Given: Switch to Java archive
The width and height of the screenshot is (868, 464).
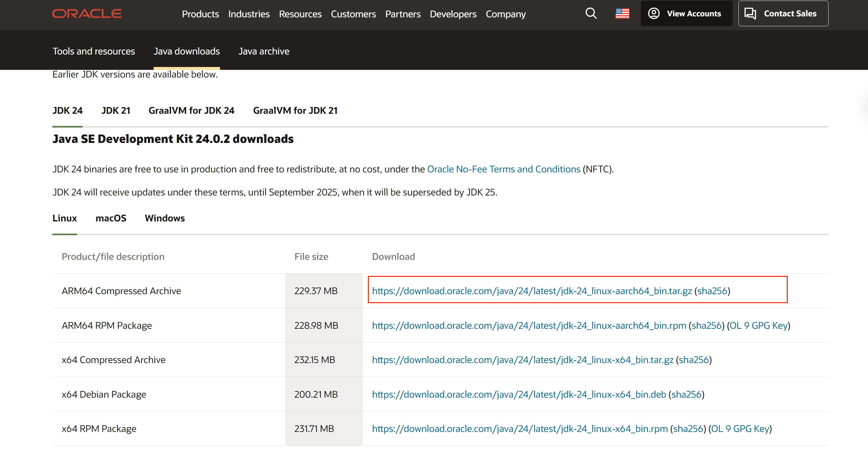Looking at the screenshot, I should pos(264,51).
